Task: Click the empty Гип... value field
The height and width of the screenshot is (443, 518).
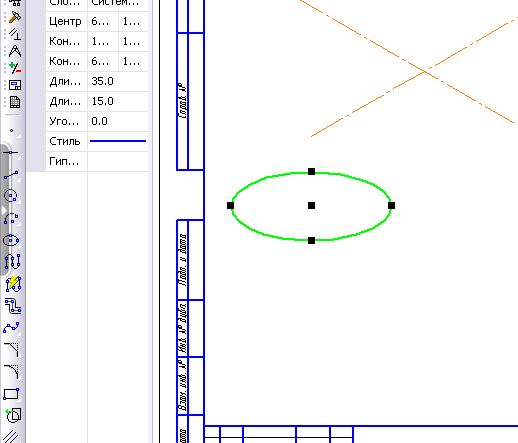Action: click(x=118, y=161)
